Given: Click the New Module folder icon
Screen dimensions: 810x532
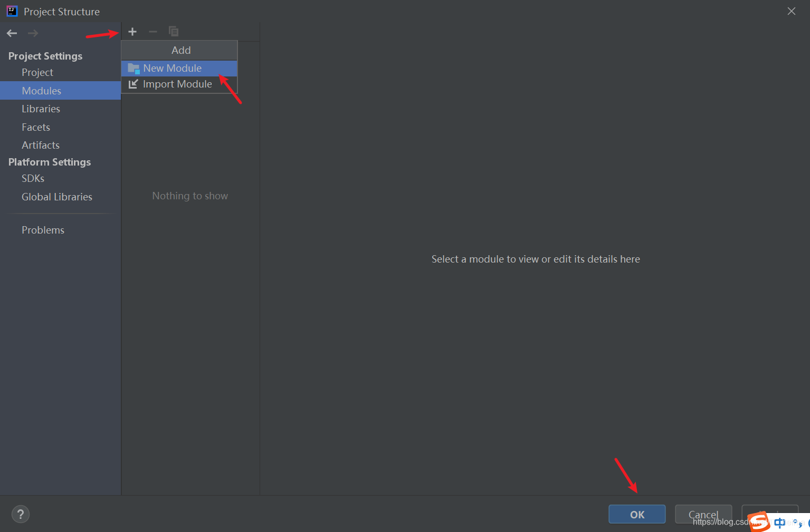Looking at the screenshot, I should (134, 69).
